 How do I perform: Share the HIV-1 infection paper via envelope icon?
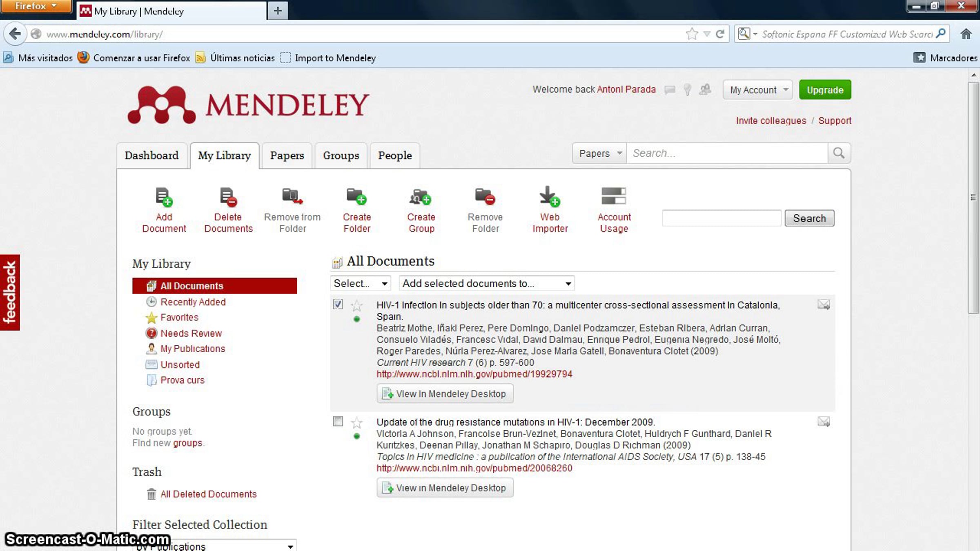click(824, 304)
